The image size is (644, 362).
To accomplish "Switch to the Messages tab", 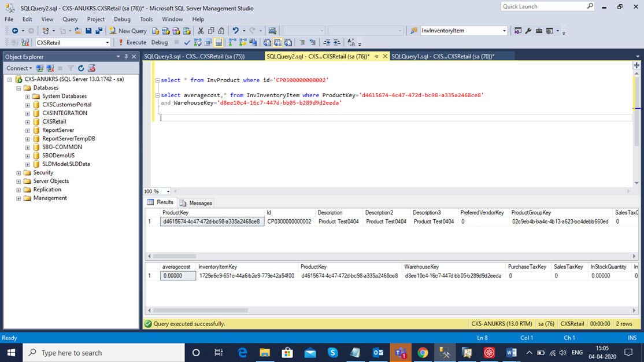I will click(196, 203).
